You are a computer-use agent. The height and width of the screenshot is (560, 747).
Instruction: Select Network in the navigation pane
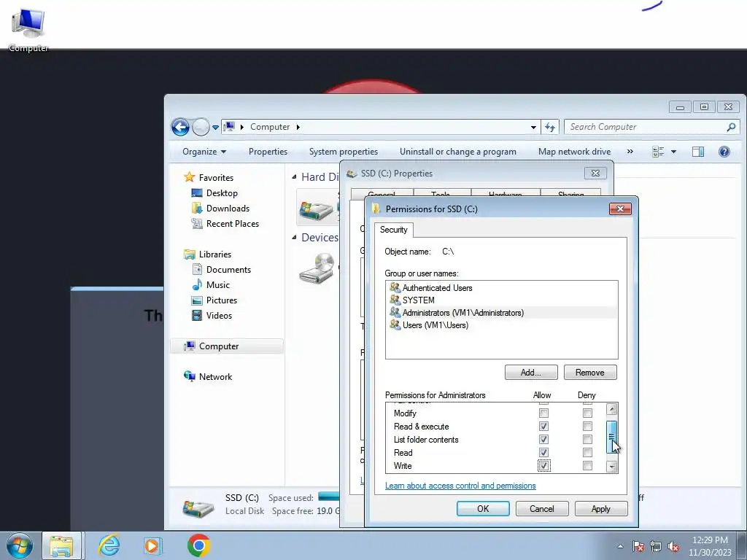coord(215,377)
